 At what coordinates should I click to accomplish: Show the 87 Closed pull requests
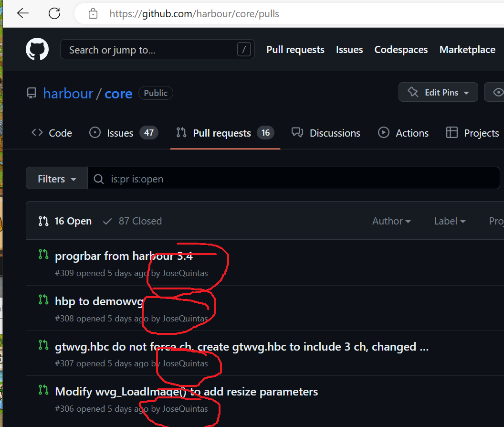(x=132, y=221)
